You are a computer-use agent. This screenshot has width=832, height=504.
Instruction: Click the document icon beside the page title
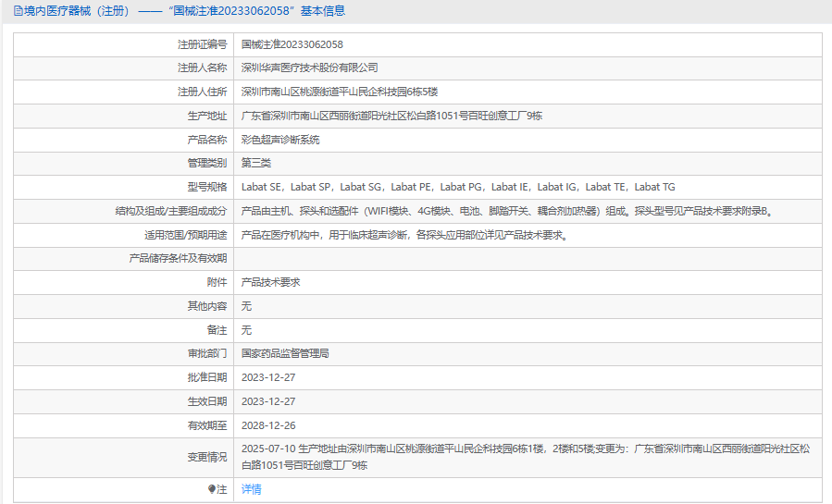tap(18, 11)
